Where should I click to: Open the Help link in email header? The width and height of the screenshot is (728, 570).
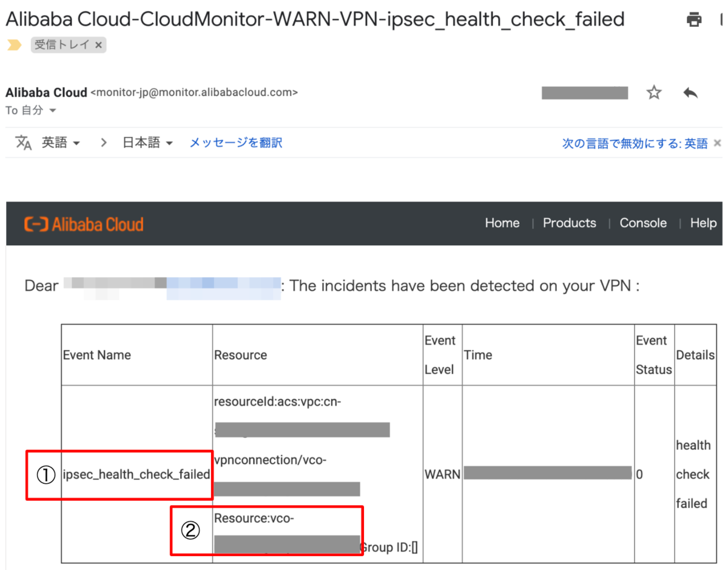[x=703, y=223]
